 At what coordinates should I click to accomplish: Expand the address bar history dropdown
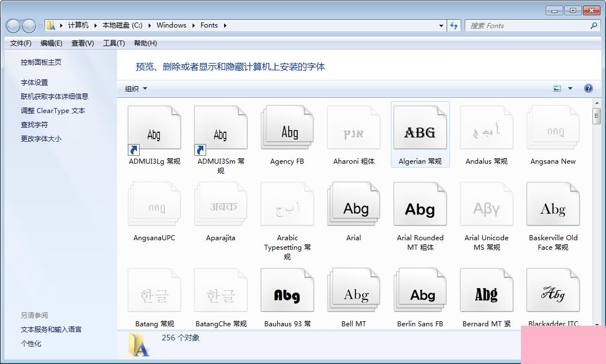click(441, 26)
